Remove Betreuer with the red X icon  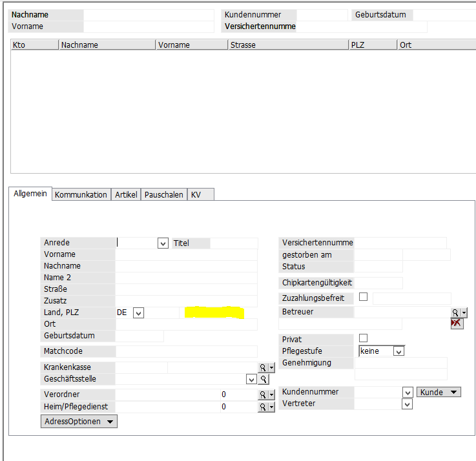[457, 323]
